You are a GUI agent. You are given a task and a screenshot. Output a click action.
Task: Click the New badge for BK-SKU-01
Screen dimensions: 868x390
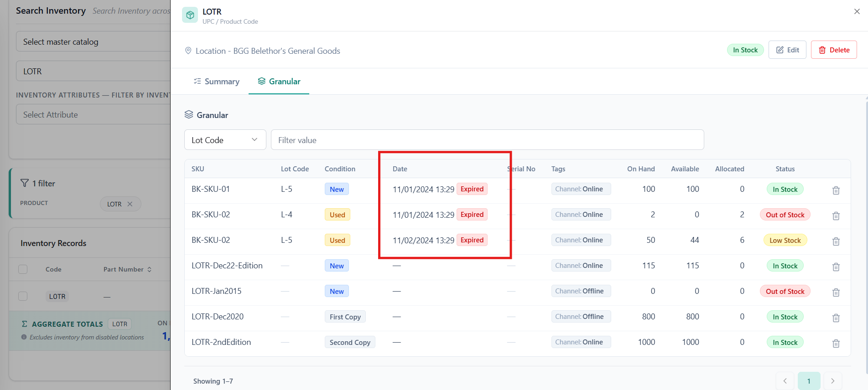click(337, 189)
